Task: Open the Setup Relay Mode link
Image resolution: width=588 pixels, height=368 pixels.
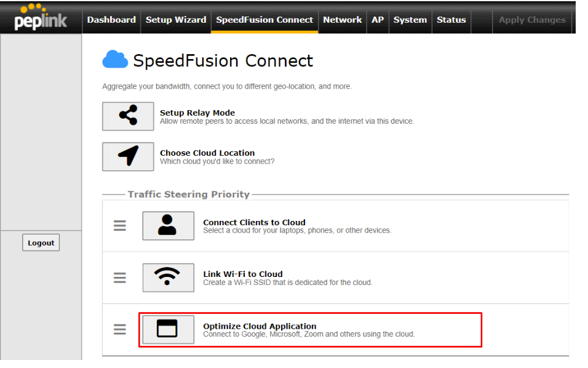Action: point(197,113)
